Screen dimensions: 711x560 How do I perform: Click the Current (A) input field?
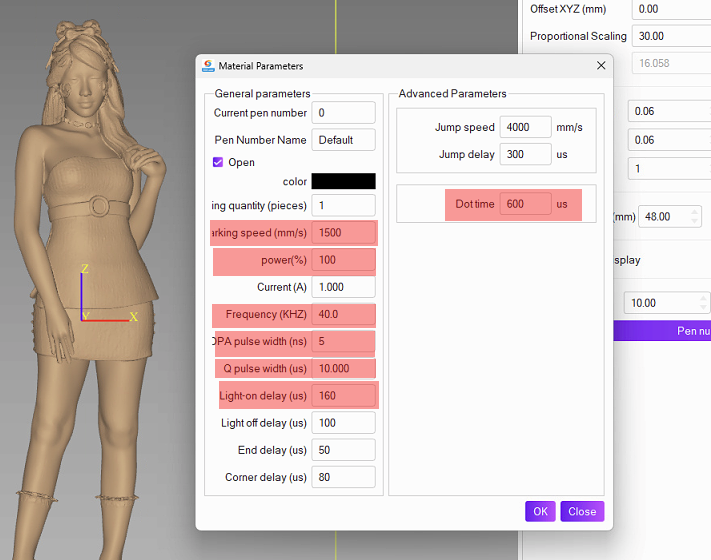tap(343, 287)
